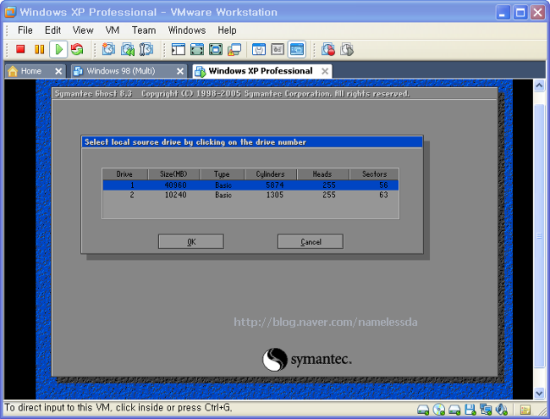Open the Windows menu

(187, 31)
